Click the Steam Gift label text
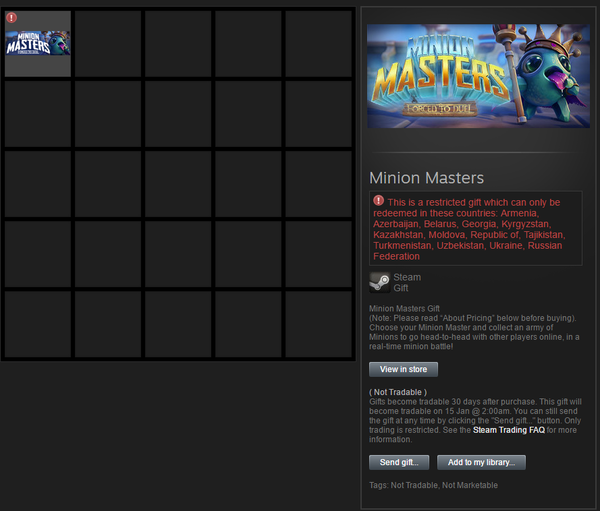This screenshot has height=511, width=600. click(407, 282)
